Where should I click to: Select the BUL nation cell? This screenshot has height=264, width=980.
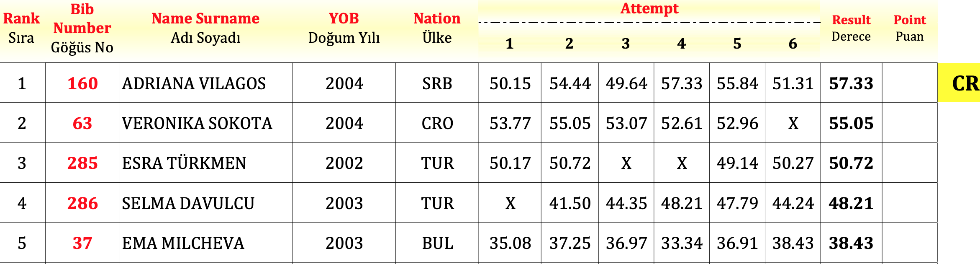[x=437, y=243]
